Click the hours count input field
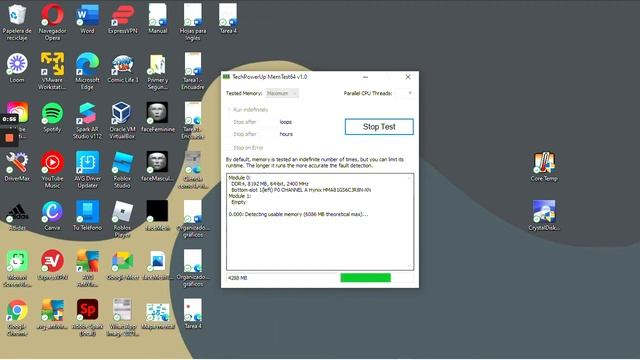This screenshot has height=360, width=640. coord(268,134)
